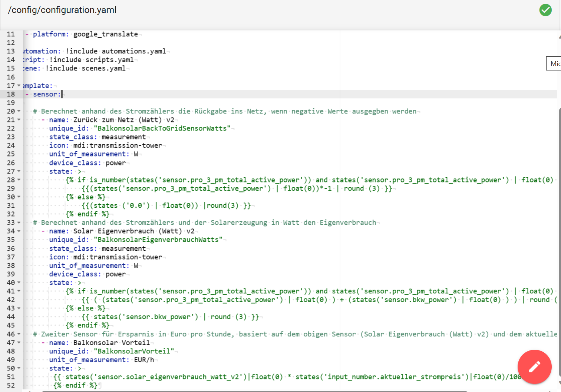
Task: Click the 'state_class: measurement' line 36
Action: 98,248
